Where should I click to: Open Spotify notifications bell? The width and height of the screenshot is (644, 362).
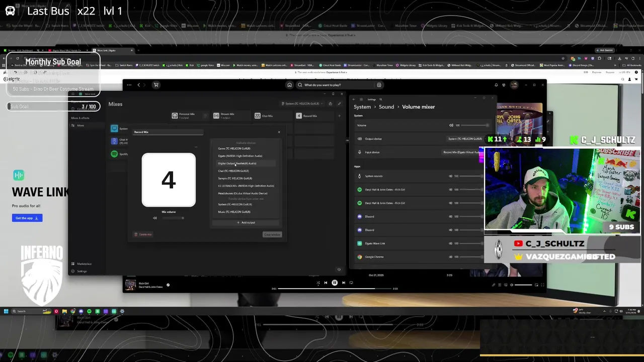[x=496, y=85]
